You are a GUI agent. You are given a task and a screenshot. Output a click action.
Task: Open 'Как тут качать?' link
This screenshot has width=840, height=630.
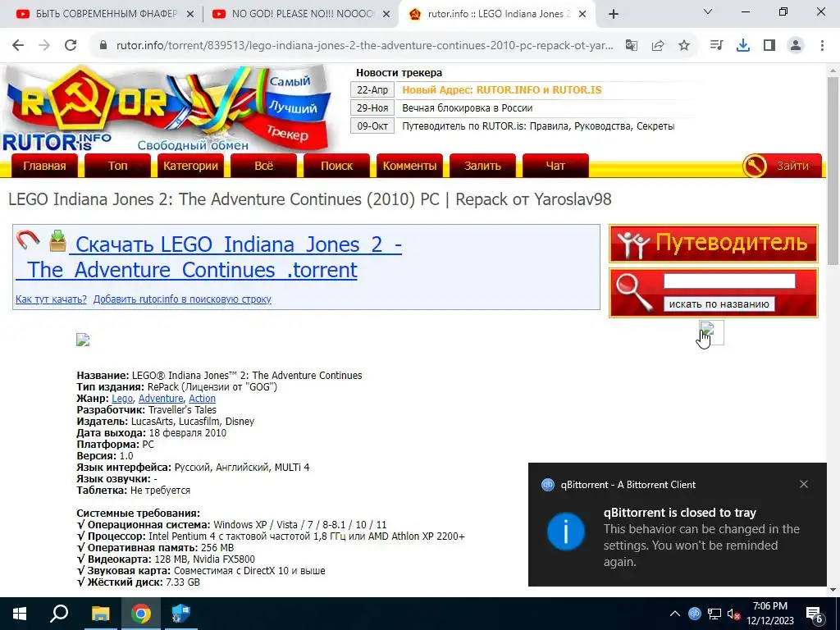click(x=51, y=299)
